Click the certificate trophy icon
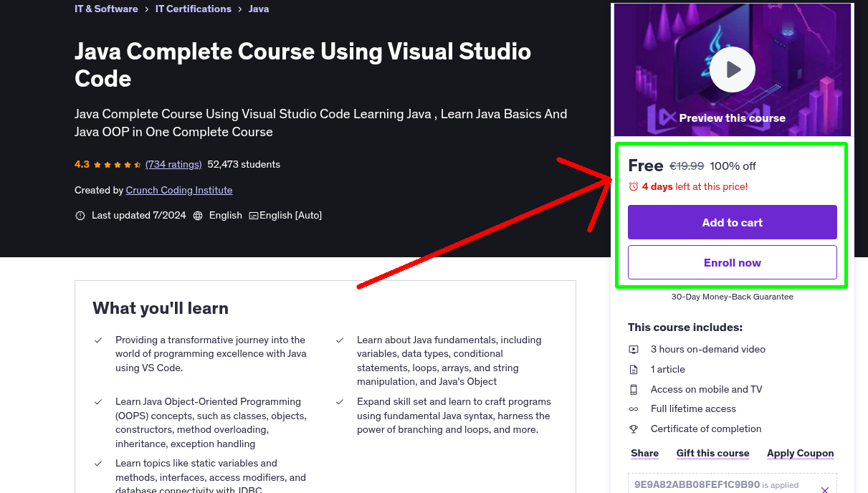The height and width of the screenshot is (493, 868). (634, 429)
